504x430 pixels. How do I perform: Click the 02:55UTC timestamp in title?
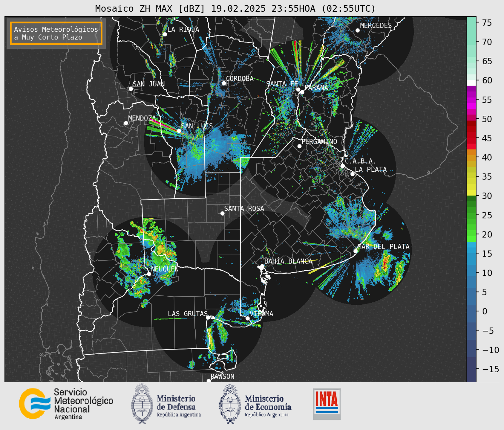tap(349, 9)
